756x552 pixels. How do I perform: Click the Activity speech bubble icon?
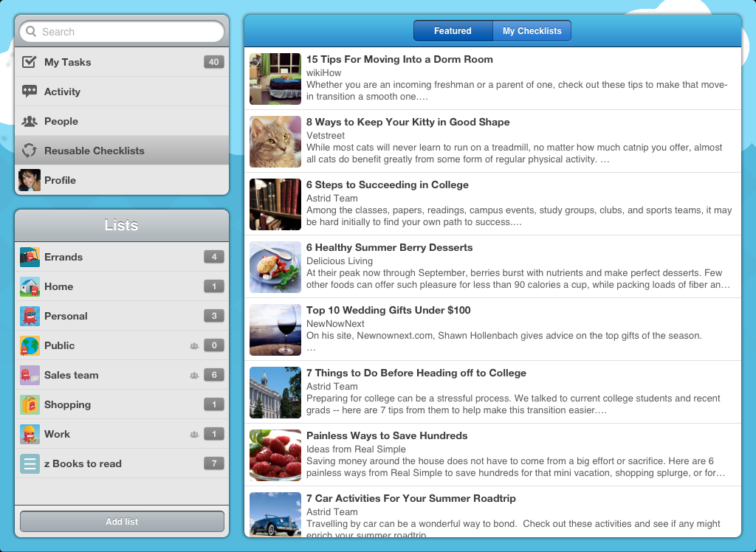[30, 91]
